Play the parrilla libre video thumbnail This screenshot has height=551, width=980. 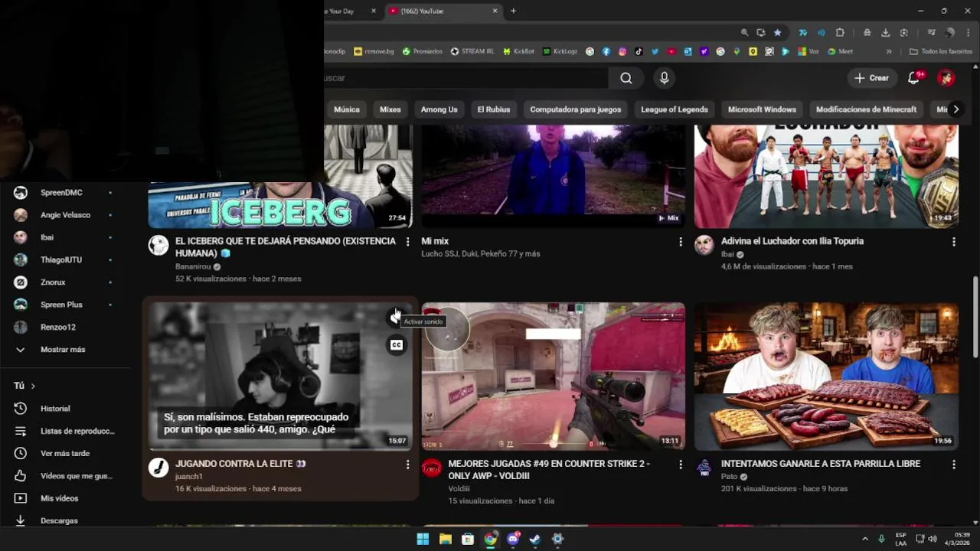[x=826, y=377]
